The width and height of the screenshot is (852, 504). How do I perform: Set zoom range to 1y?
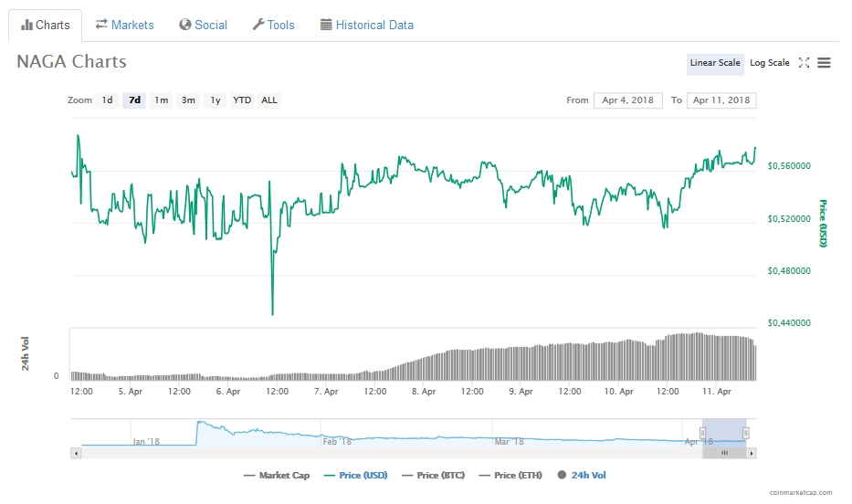[x=216, y=100]
